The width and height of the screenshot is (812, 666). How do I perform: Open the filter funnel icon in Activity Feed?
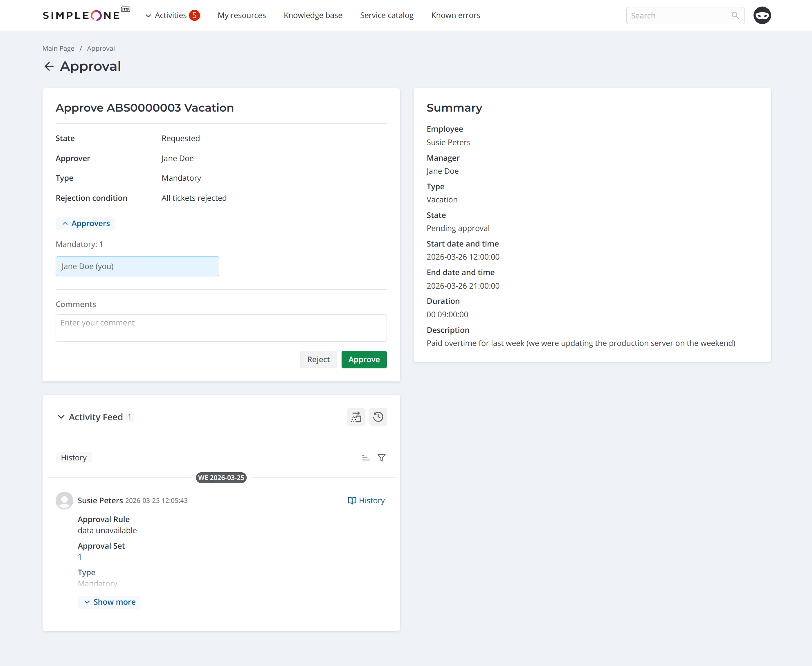(382, 458)
